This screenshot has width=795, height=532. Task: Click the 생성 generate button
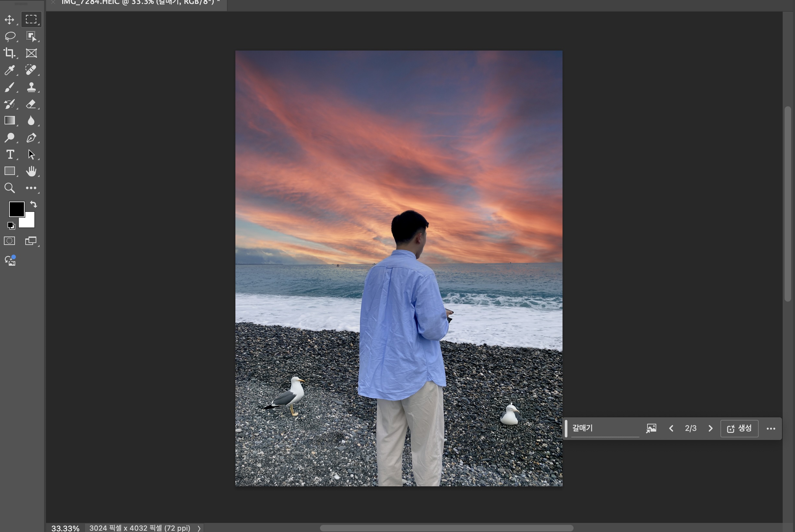(739, 428)
